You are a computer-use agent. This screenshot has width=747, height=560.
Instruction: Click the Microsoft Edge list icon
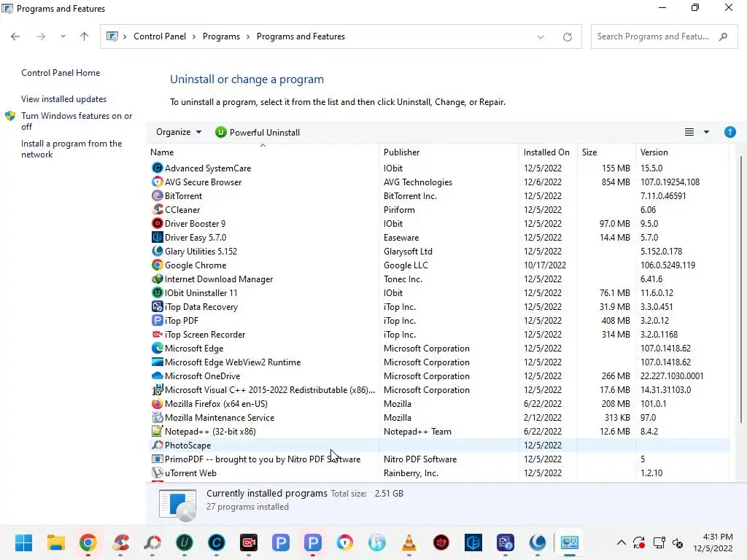coord(158,348)
